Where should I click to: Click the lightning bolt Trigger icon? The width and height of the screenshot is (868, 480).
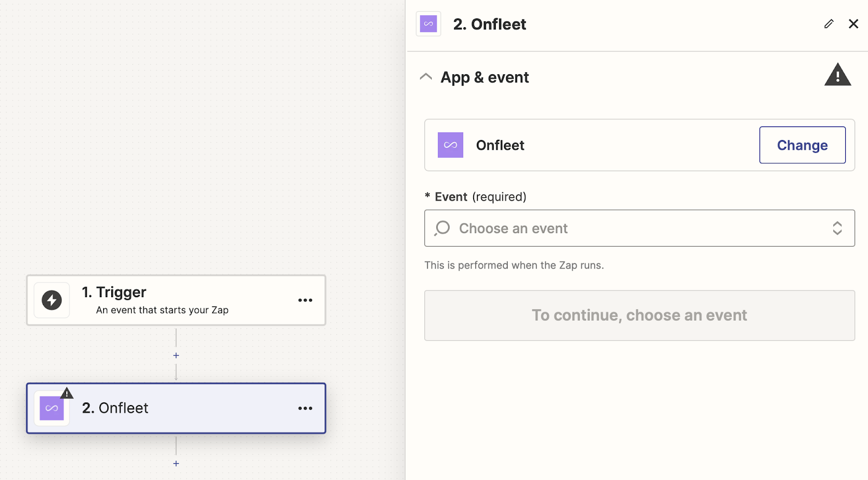(52, 300)
